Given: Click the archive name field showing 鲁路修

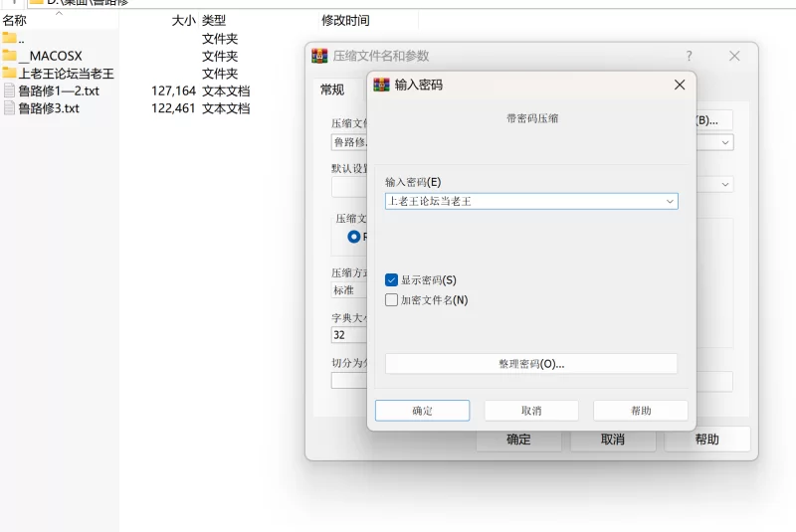Looking at the screenshot, I should [x=349, y=142].
